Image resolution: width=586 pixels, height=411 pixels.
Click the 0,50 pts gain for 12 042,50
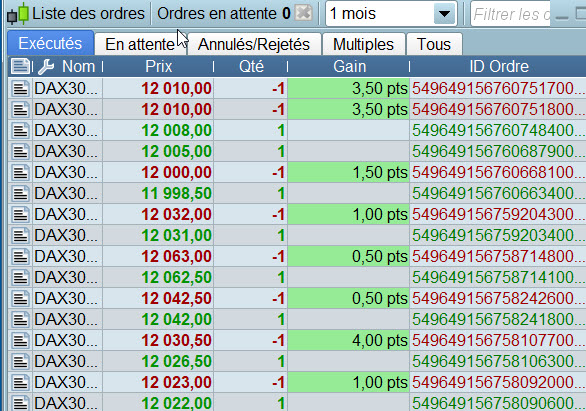[349, 298]
